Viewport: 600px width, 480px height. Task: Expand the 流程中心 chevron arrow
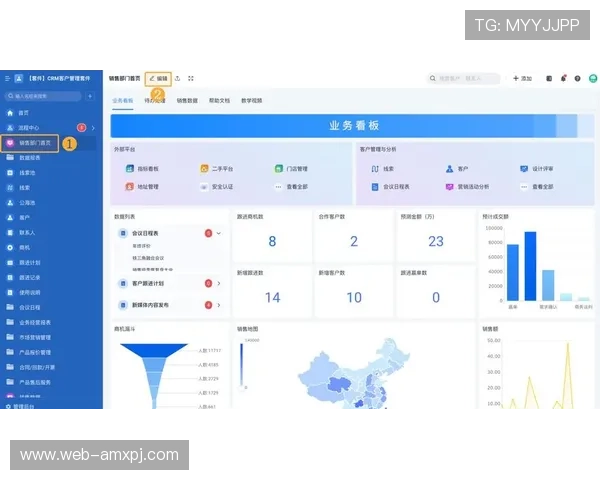(x=93, y=128)
